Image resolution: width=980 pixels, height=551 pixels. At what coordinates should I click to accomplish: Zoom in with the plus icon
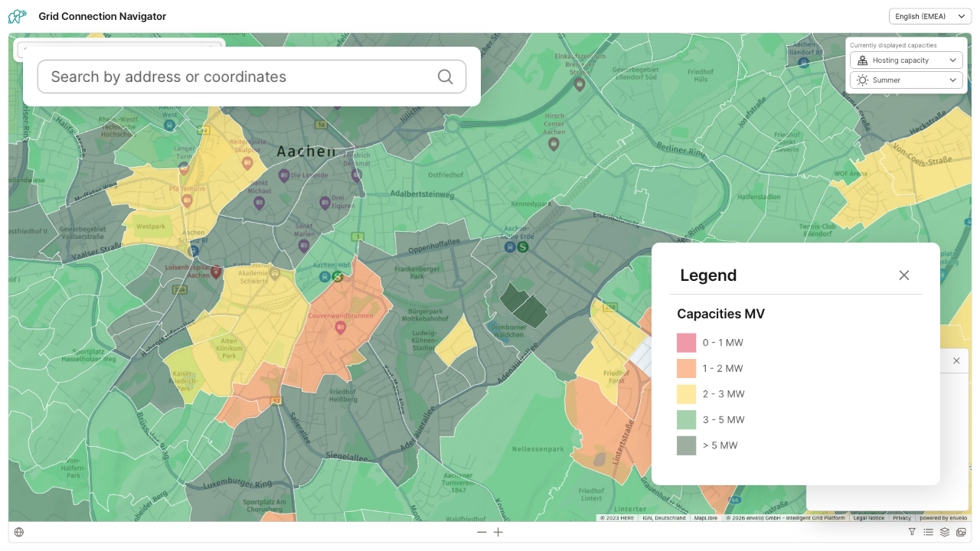point(498,532)
